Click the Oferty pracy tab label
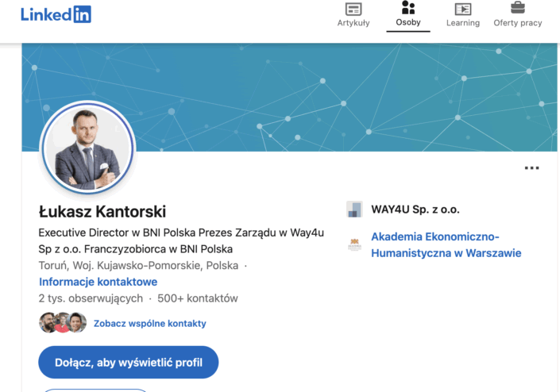The width and height of the screenshot is (560, 392). point(517,23)
